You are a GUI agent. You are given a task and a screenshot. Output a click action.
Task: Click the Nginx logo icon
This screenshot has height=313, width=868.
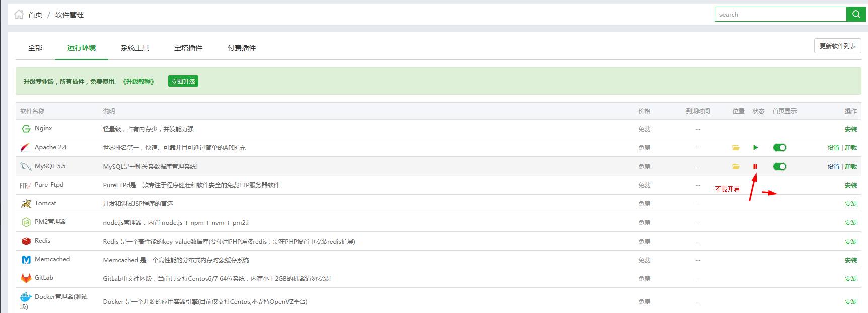point(26,129)
